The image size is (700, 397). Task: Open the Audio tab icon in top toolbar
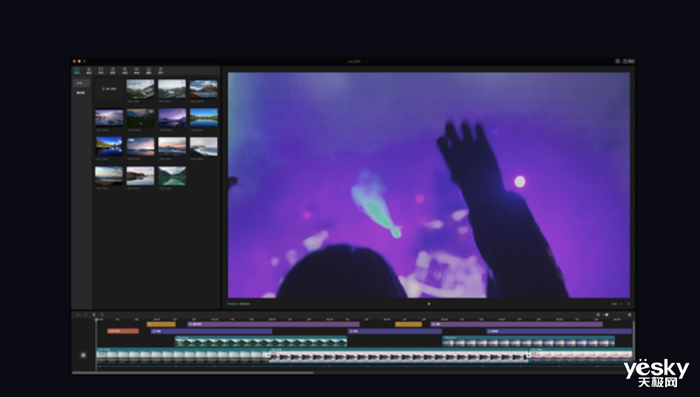click(x=89, y=71)
